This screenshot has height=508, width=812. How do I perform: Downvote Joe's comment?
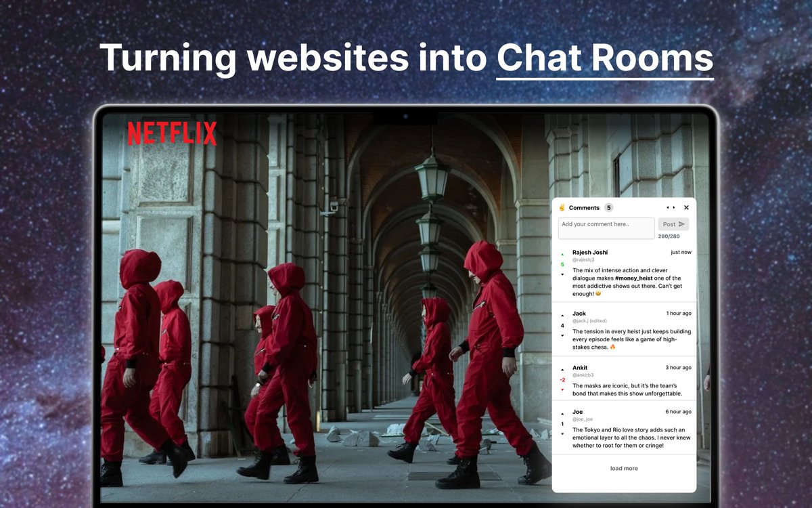click(562, 433)
